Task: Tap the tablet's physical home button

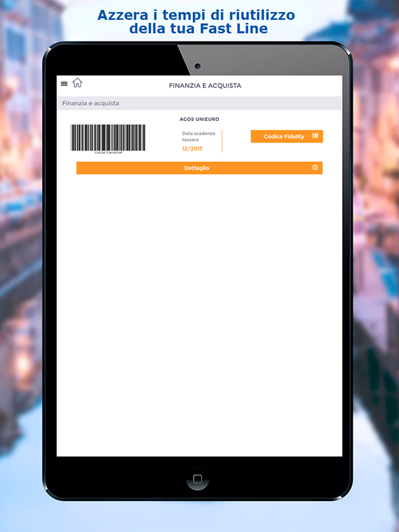Action: click(x=198, y=479)
